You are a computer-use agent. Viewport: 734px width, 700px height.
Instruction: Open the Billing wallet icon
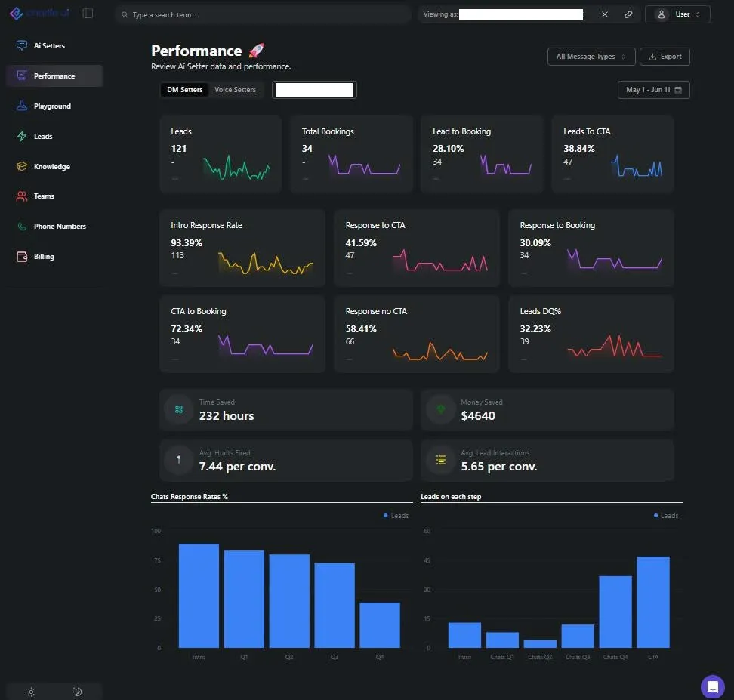[22, 257]
